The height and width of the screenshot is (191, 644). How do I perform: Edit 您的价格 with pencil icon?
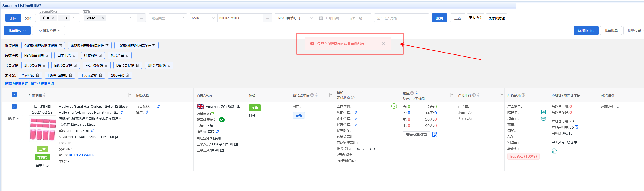click(356, 112)
